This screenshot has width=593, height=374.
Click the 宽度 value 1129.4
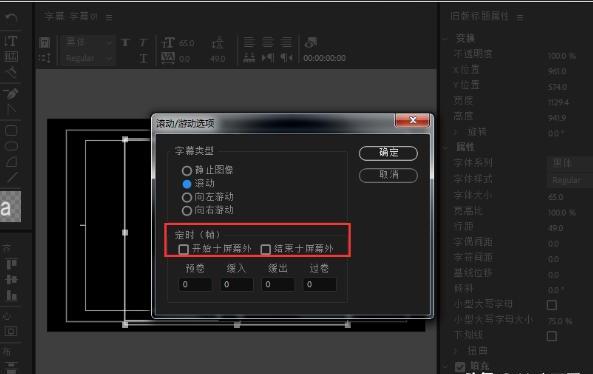click(558, 102)
